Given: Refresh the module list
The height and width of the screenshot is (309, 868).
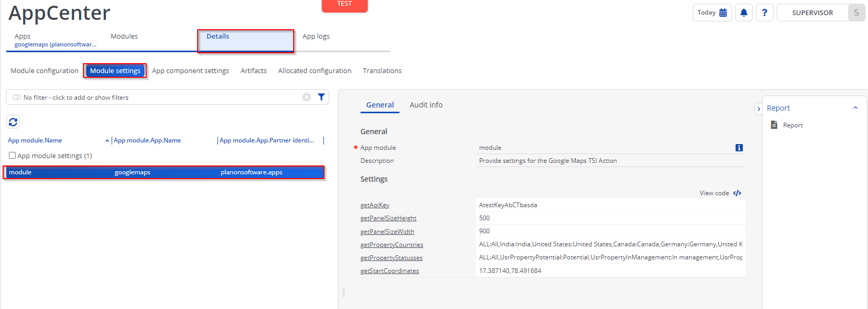Looking at the screenshot, I should (x=13, y=122).
